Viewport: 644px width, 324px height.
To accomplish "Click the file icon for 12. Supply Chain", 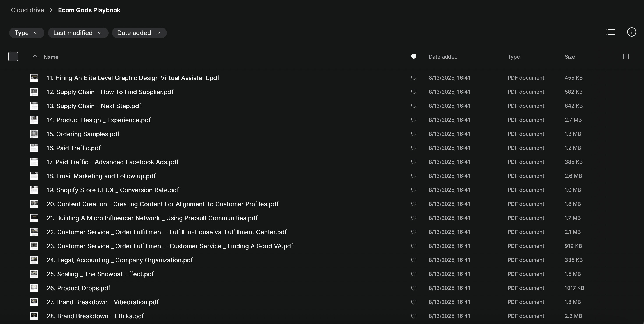I will point(34,92).
